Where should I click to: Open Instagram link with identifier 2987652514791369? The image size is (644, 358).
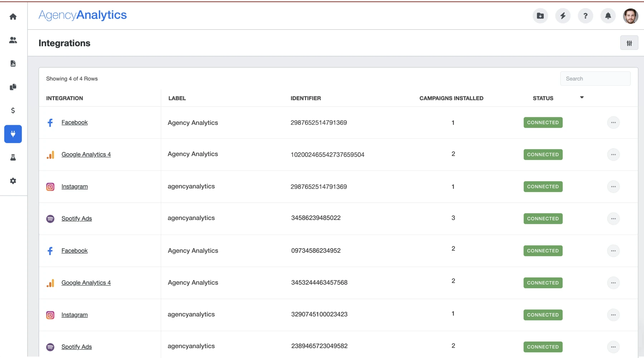pyautogui.click(x=74, y=186)
